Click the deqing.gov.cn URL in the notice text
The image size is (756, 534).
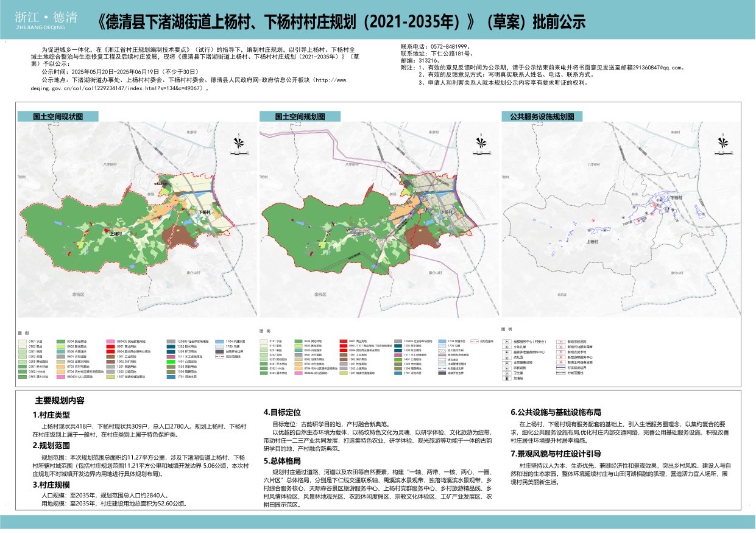(x=190, y=84)
